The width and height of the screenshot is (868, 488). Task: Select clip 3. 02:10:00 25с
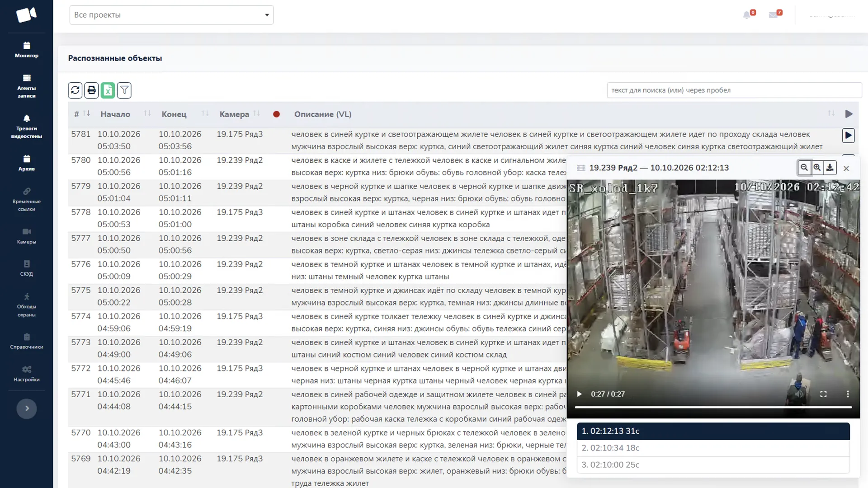[713, 465]
